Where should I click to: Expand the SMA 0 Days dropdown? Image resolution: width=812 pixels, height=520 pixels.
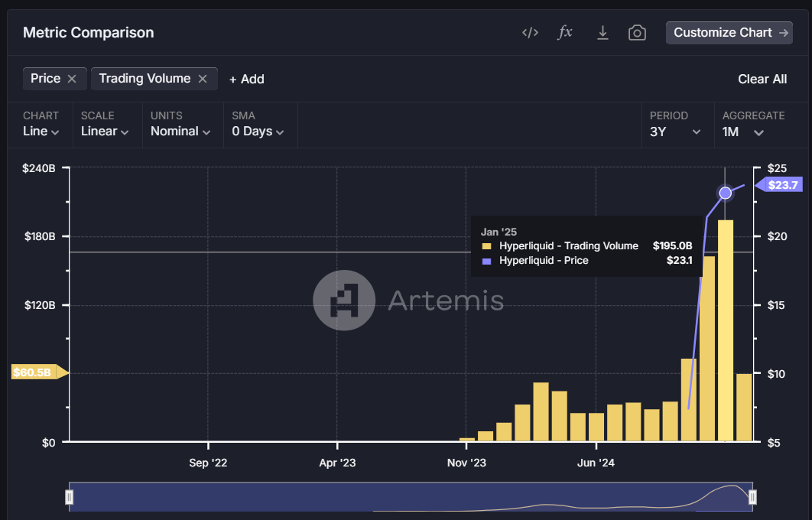258,132
